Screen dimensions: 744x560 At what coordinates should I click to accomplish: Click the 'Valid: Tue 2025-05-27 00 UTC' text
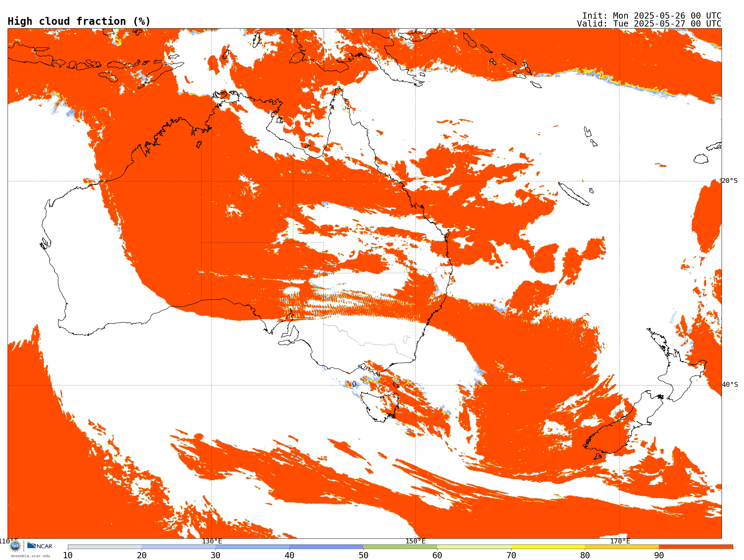click(649, 24)
